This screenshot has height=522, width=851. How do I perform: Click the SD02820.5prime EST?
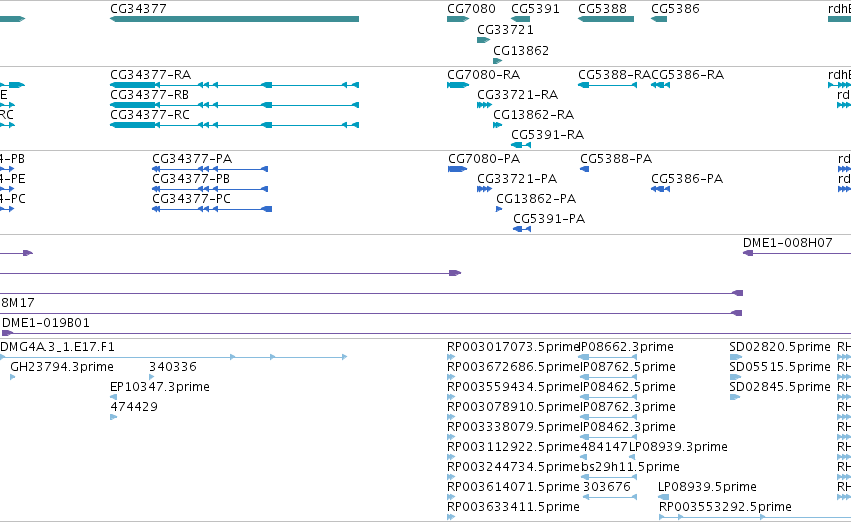[736, 357]
